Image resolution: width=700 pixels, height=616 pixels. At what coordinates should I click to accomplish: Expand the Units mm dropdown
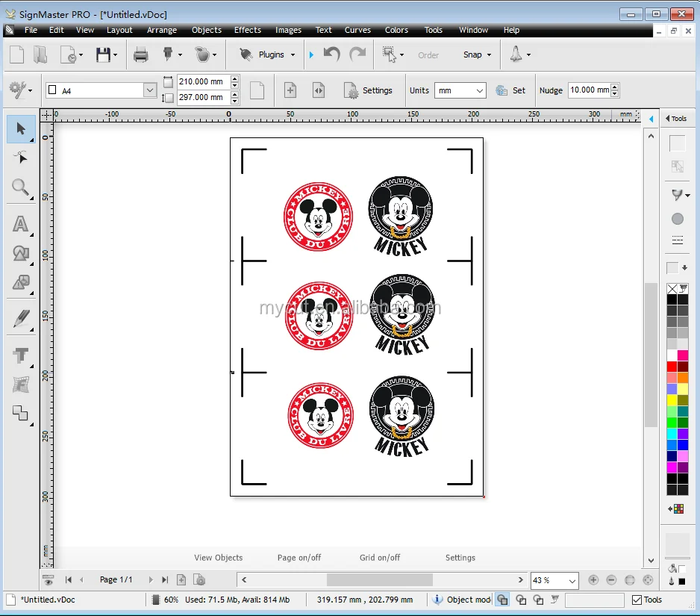coord(480,90)
